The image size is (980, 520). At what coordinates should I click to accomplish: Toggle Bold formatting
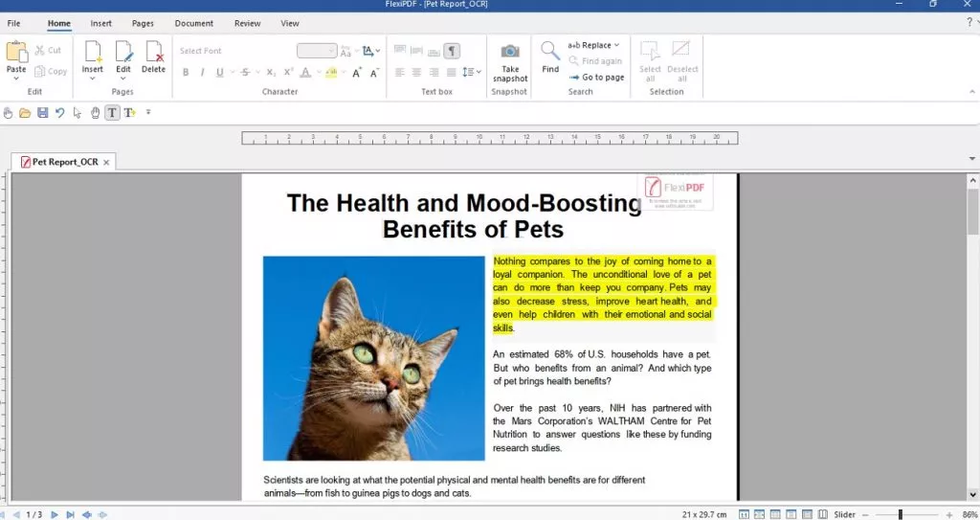click(186, 73)
